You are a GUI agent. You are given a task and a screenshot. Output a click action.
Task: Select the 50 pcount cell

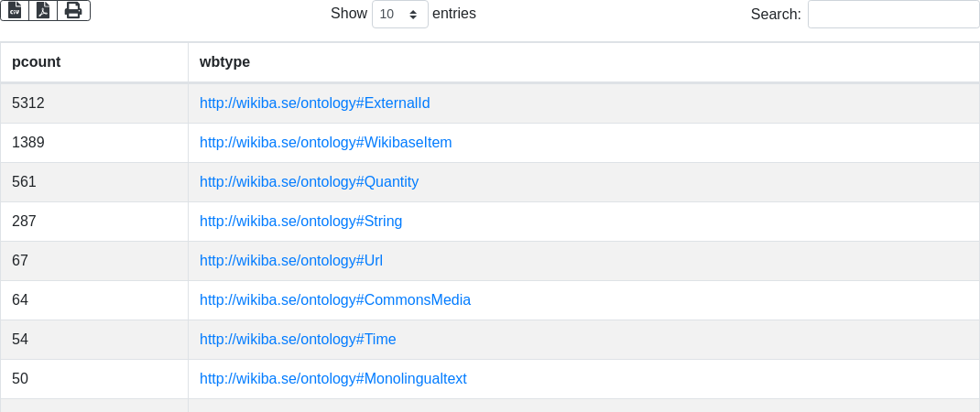[x=94, y=379]
